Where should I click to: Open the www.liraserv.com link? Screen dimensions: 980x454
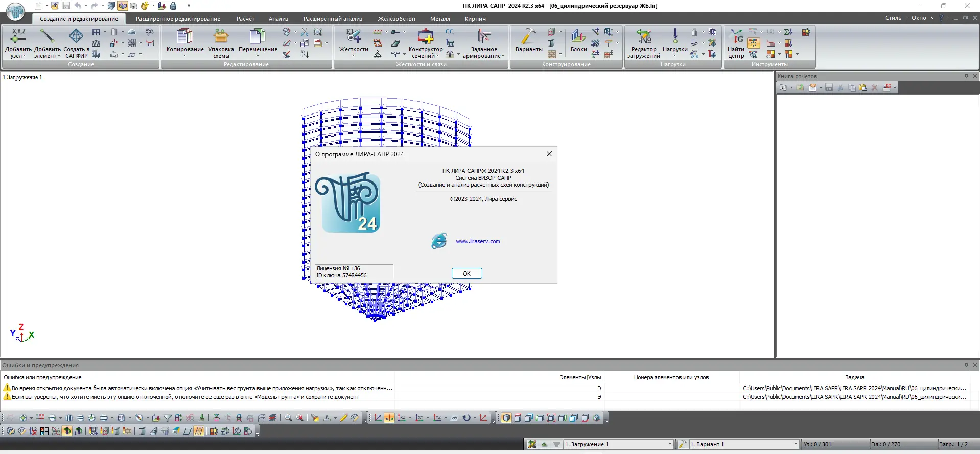pos(478,241)
